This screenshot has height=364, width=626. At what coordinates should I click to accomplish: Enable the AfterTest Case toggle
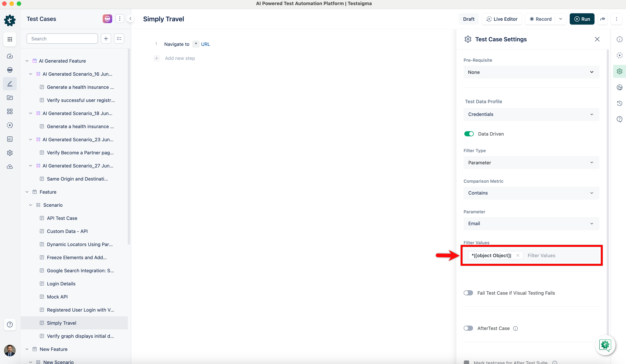(x=468, y=328)
